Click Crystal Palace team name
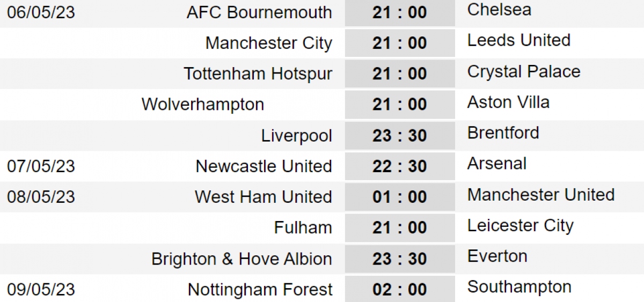This screenshot has width=644, height=302. point(523,71)
